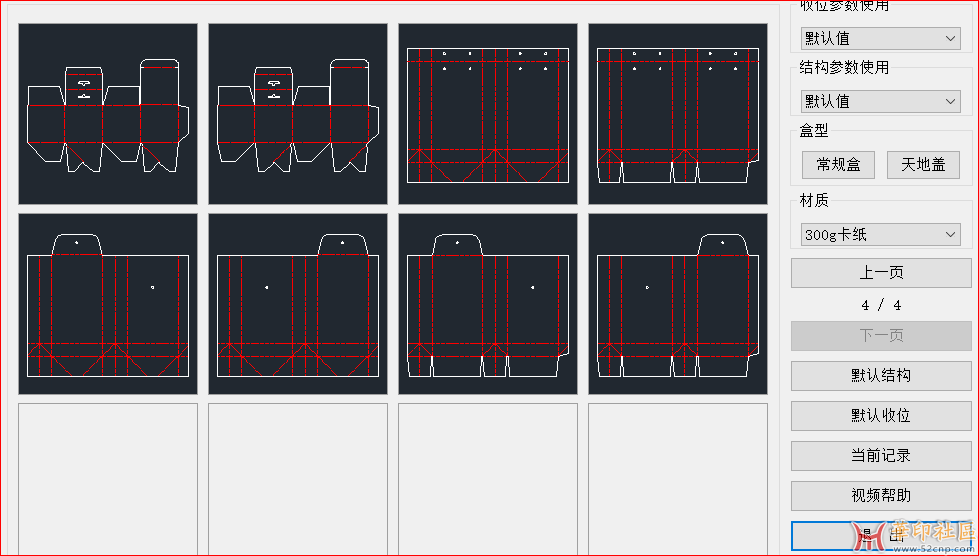This screenshot has height=556, width=979.
Task: Choose 天地盖 box type
Action: click(x=923, y=165)
